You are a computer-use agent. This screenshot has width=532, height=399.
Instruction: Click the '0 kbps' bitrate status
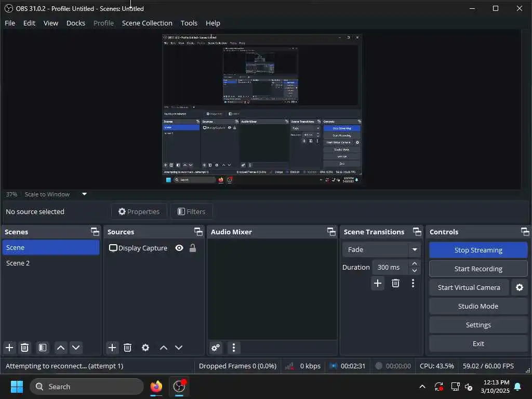pos(310,366)
